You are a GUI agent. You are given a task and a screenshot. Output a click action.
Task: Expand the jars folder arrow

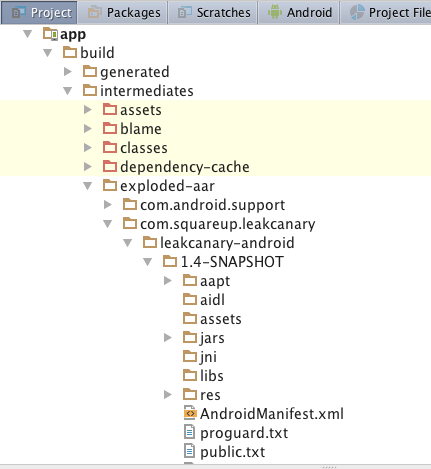click(168, 338)
